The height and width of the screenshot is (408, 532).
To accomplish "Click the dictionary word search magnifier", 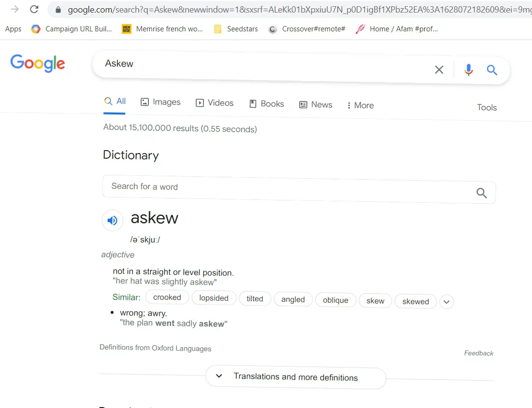I will coord(481,193).
